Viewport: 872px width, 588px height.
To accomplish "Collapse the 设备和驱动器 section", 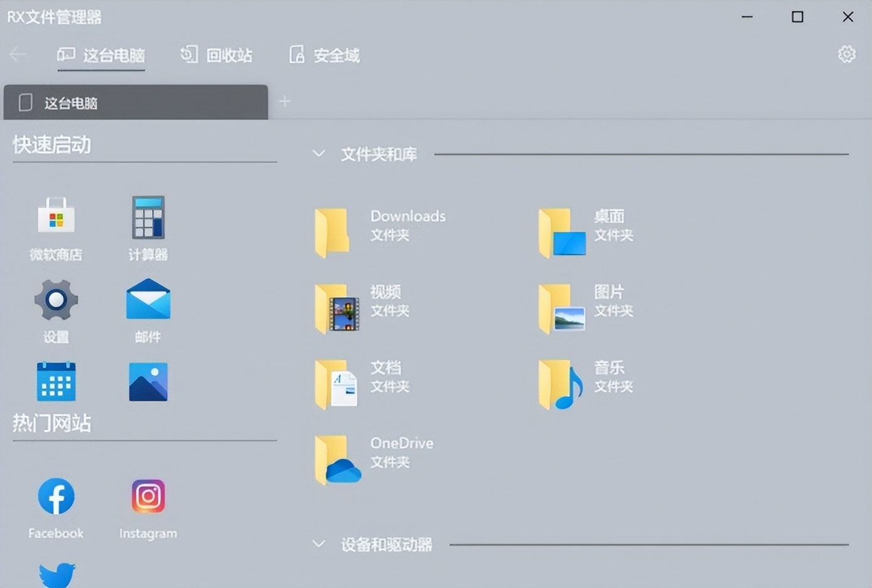I will click(318, 544).
